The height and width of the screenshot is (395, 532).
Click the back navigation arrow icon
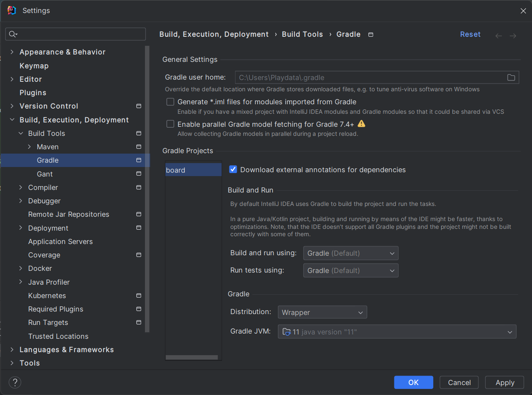click(x=499, y=35)
